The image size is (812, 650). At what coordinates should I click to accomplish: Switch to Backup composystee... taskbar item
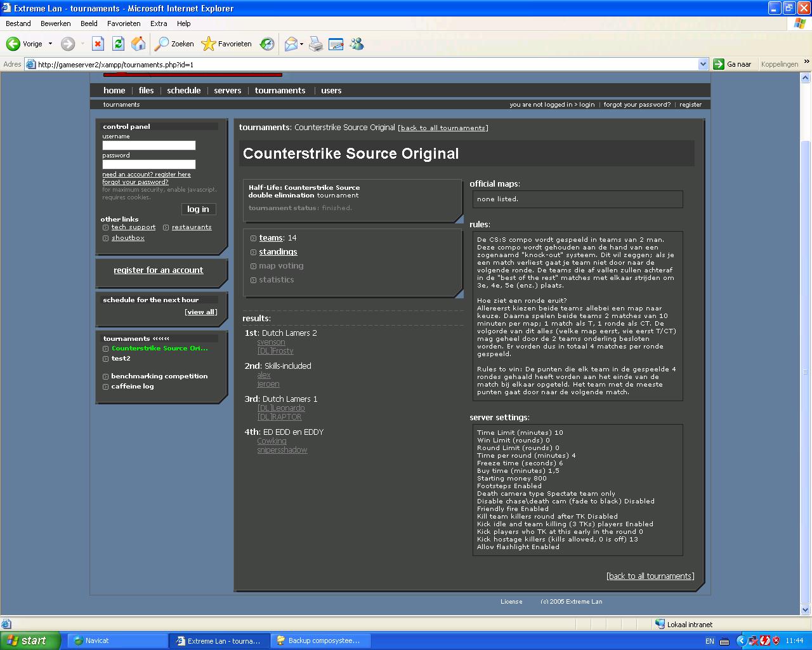pyautogui.click(x=320, y=640)
